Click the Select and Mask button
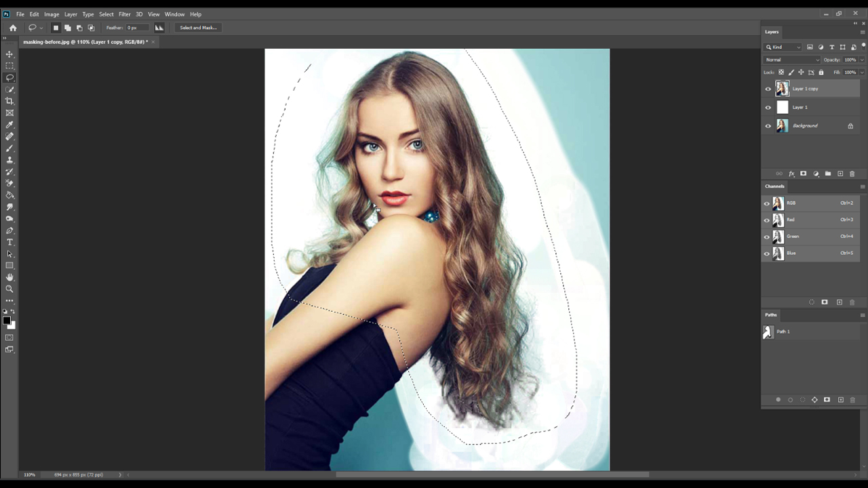The height and width of the screenshot is (488, 868). click(x=198, y=28)
